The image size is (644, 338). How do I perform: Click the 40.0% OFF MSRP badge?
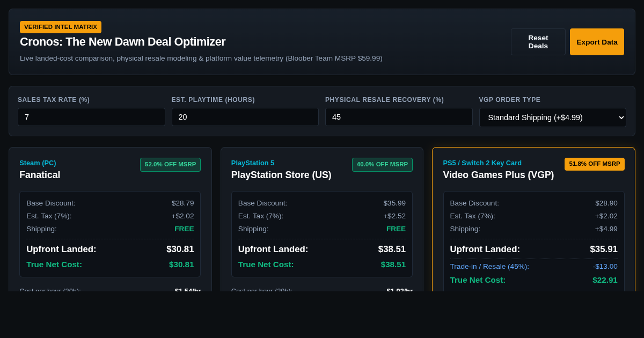[x=382, y=165]
